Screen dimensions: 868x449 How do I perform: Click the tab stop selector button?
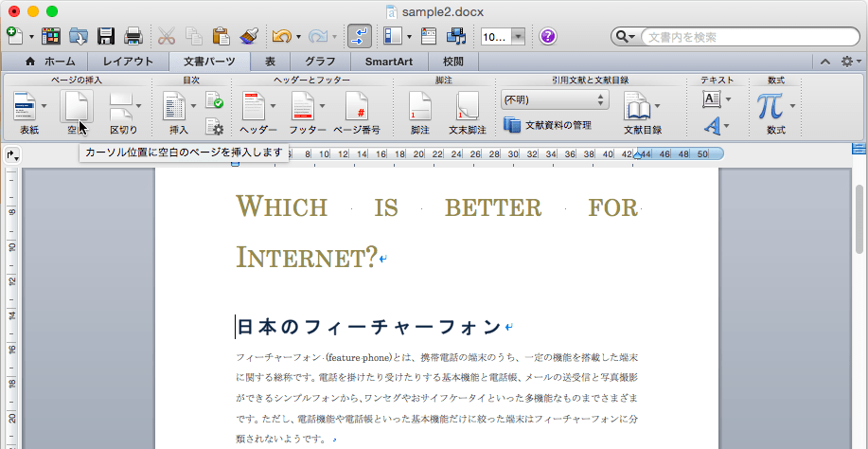(13, 155)
